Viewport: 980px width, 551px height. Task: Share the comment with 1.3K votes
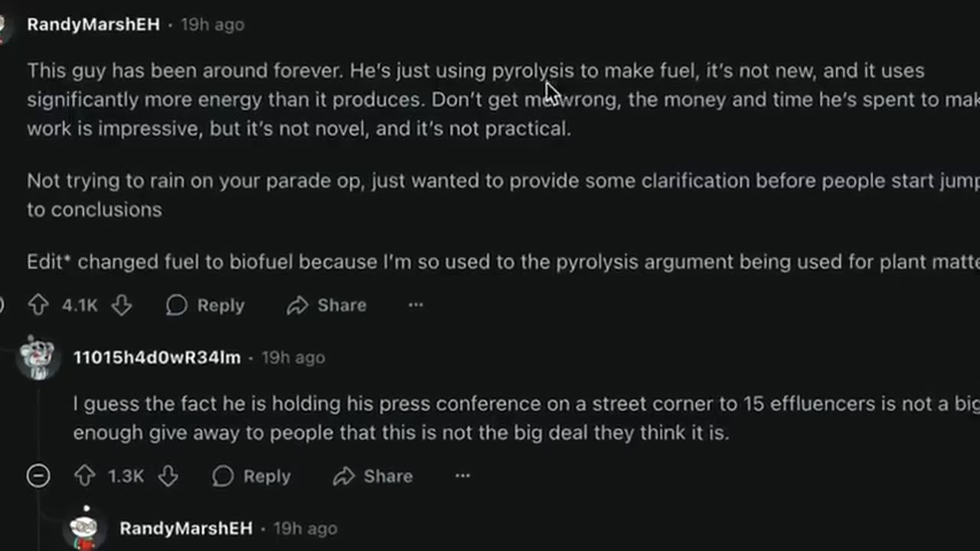(x=373, y=476)
